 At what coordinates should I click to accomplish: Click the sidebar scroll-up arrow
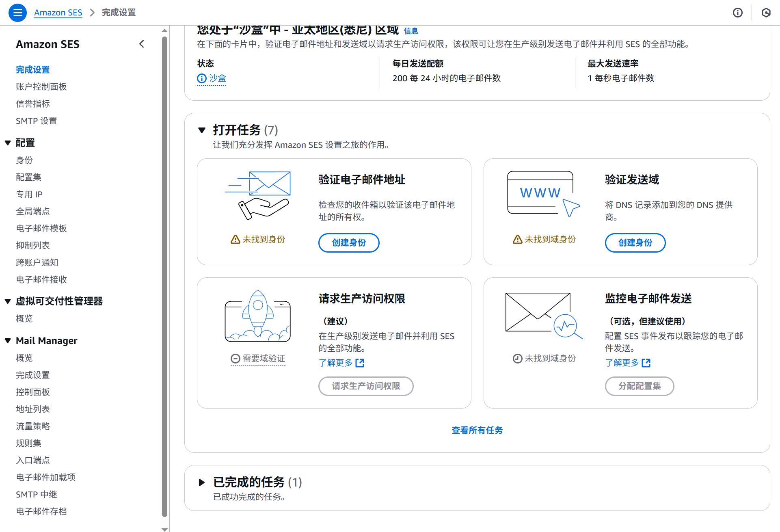[164, 30]
